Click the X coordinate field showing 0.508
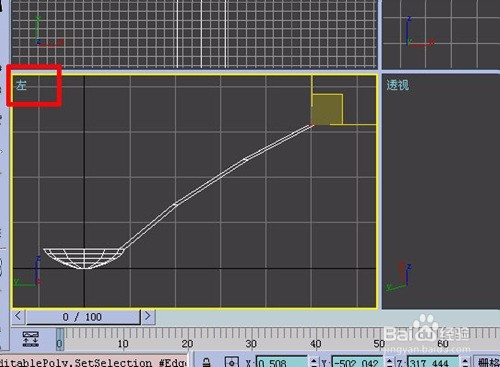Screen dimensions: 500x367 pyautogui.click(x=282, y=362)
